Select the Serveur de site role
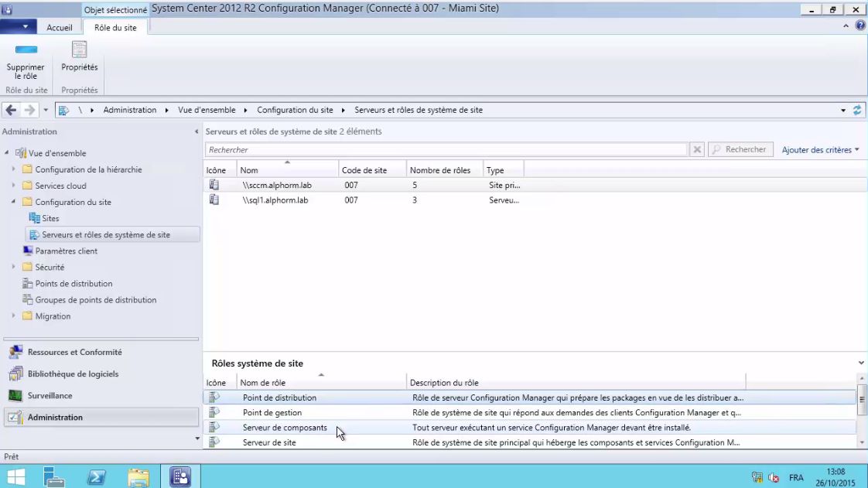Viewport: 868px width, 488px height. tap(530, 442)
